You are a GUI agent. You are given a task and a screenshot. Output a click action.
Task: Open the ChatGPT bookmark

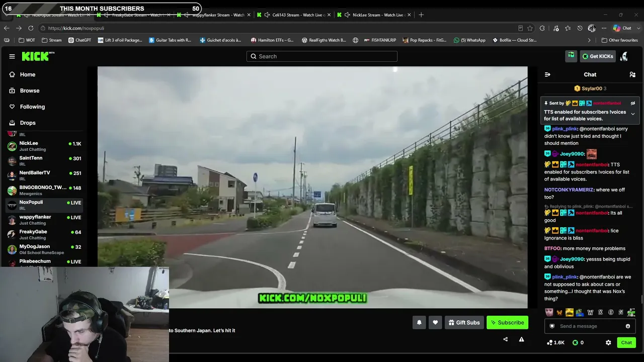pos(79,40)
